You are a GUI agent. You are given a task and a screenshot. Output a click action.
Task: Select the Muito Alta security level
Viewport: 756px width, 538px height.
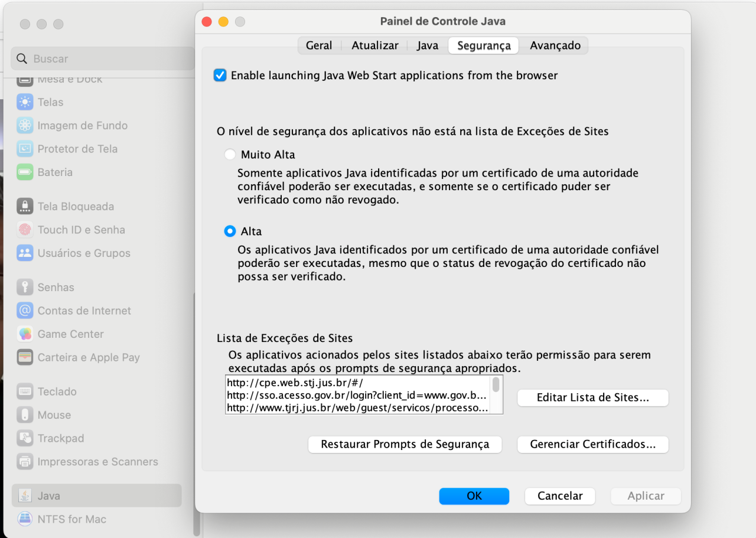click(230, 155)
